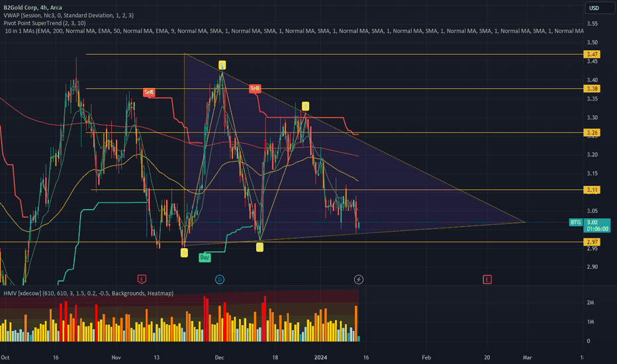Select the VWAP indicator legend
Screen dimensions: 617x364
68,15
